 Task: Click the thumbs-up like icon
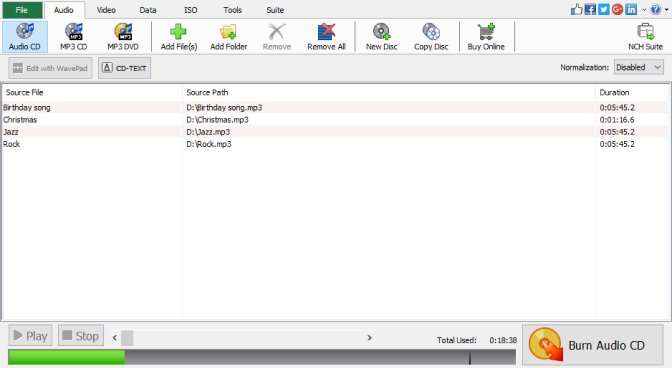(577, 9)
